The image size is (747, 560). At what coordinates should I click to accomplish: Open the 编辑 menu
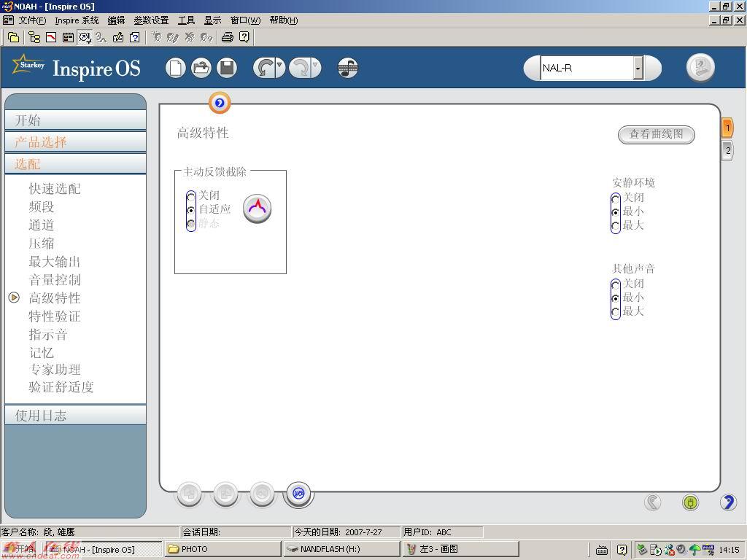click(x=116, y=20)
